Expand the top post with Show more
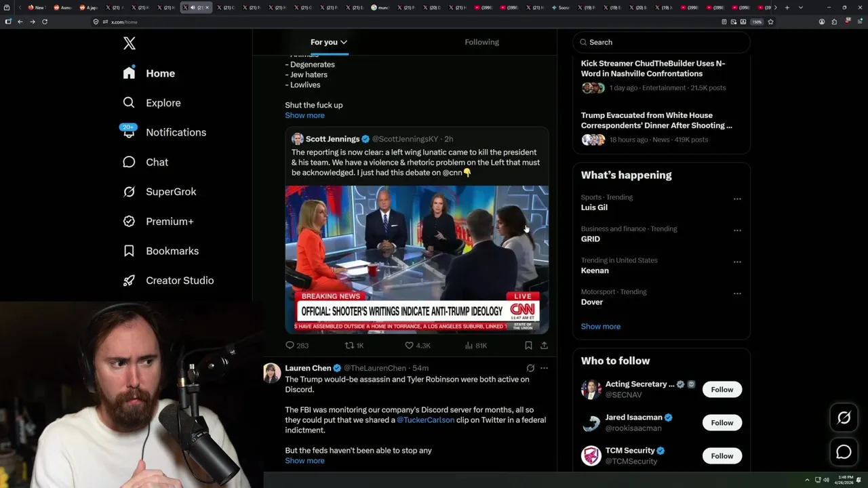The image size is (868, 488). pos(304,115)
